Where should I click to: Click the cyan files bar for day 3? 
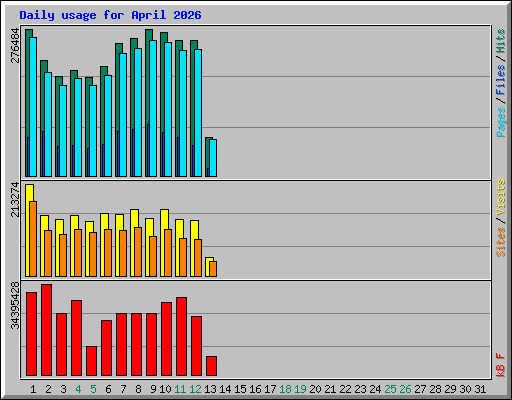63,131
